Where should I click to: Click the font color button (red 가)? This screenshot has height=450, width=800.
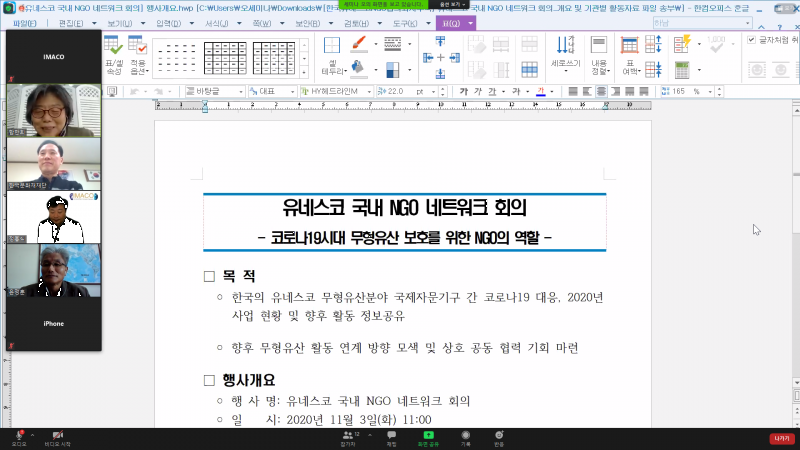(x=541, y=91)
